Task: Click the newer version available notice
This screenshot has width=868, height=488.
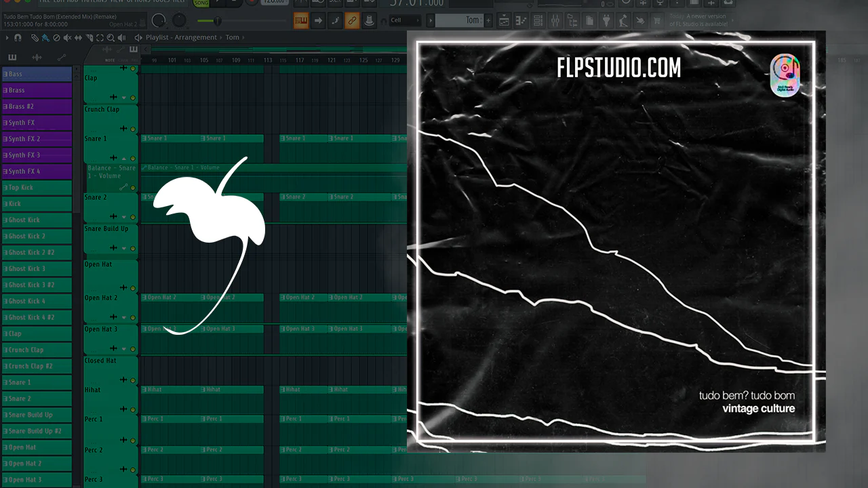Action: tap(698, 20)
